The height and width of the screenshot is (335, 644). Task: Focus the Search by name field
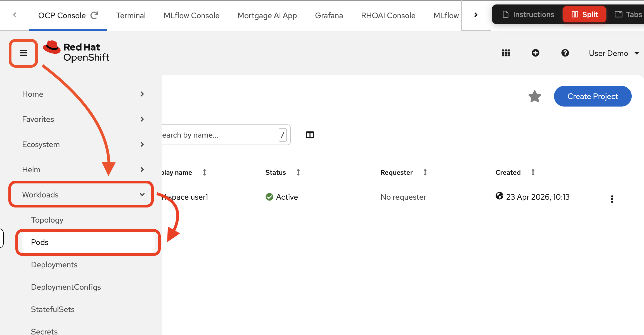pos(226,135)
